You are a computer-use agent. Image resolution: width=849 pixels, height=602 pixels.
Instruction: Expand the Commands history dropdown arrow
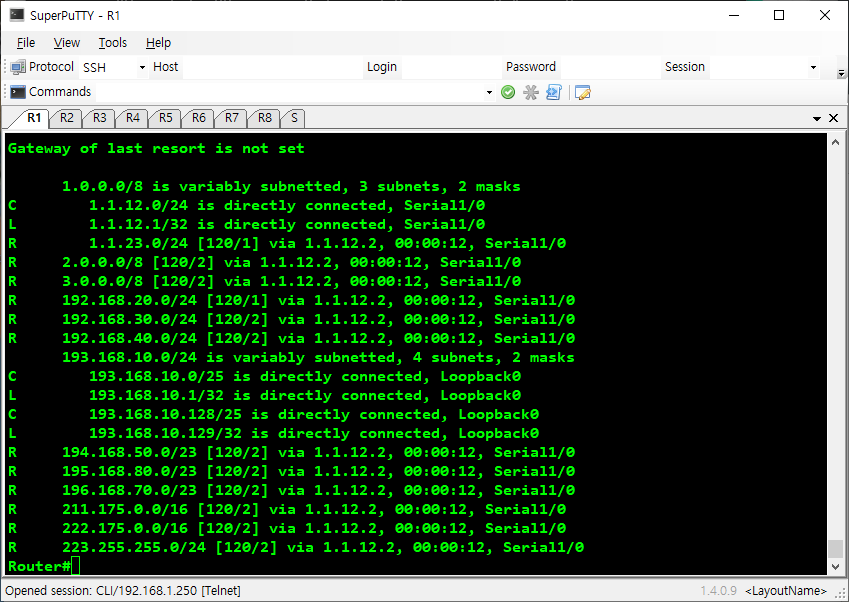point(489,92)
